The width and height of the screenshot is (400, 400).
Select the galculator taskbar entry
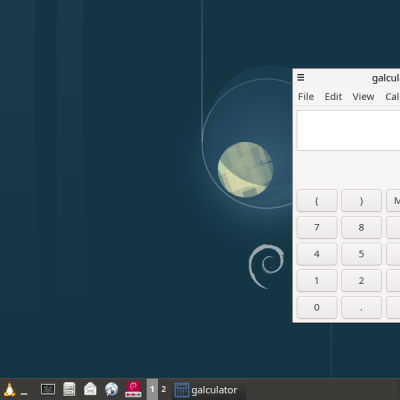tap(209, 390)
